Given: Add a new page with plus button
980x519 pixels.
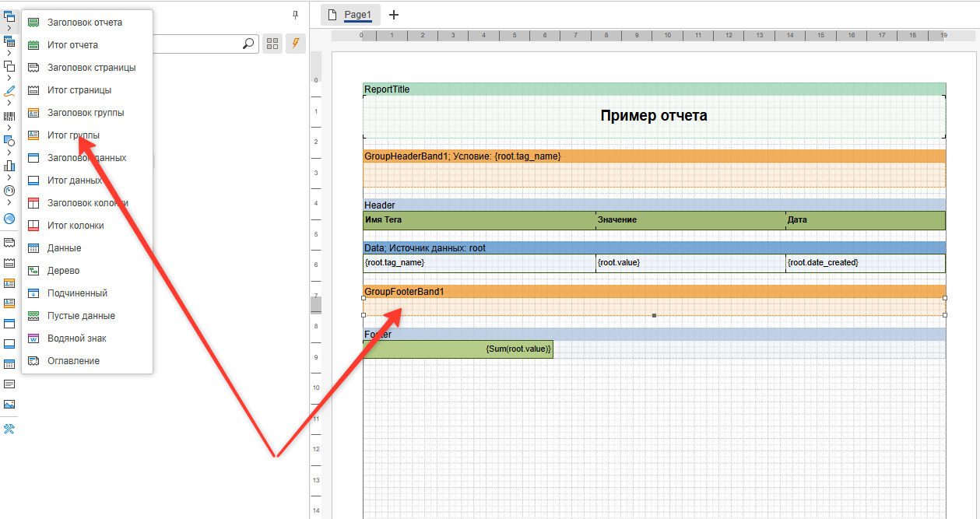Looking at the screenshot, I should [394, 15].
